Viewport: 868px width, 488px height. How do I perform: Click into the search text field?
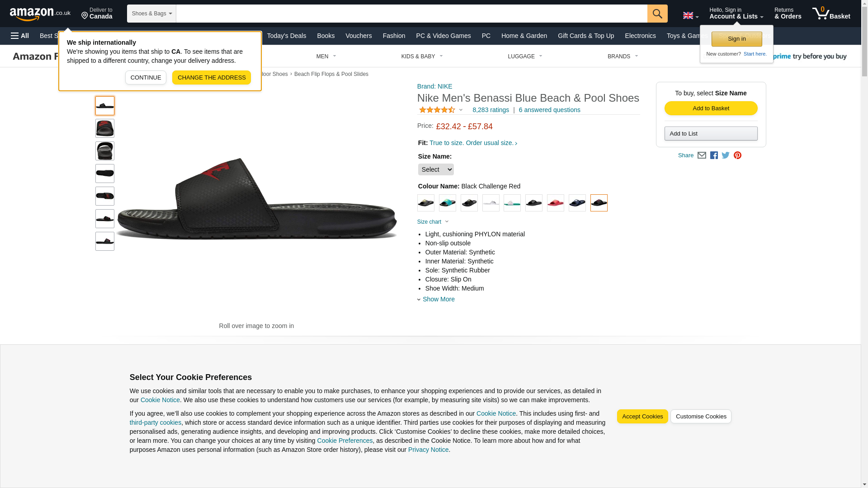[x=411, y=14]
